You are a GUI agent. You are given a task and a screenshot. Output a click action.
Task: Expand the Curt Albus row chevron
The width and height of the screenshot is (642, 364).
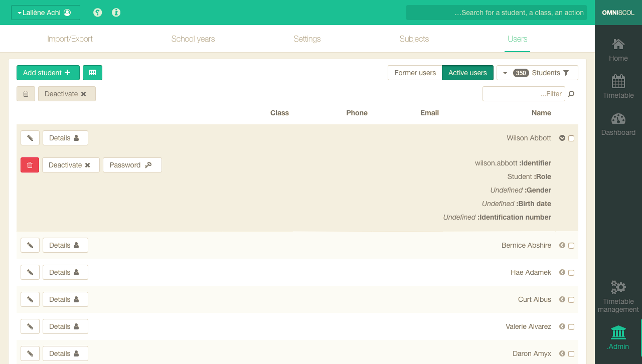pos(562,299)
